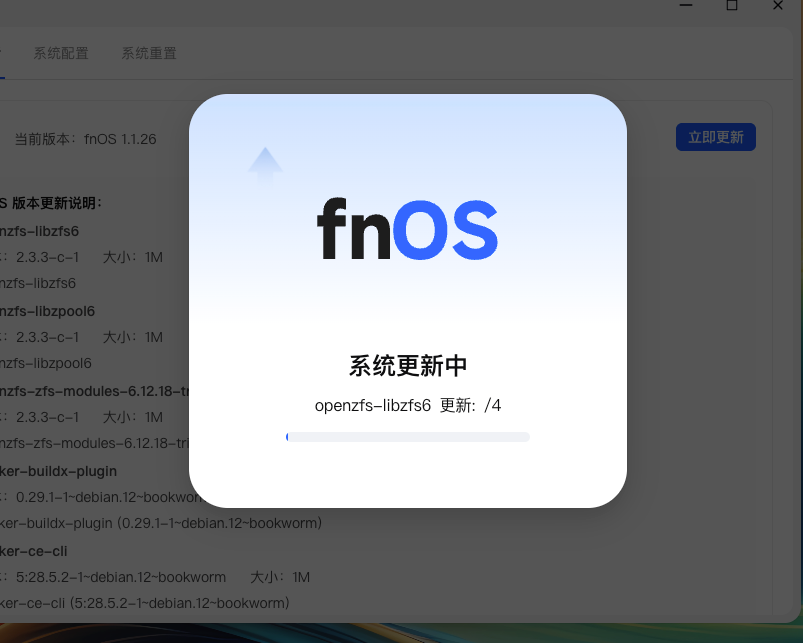Screen dimensions: 803x643
Task: Click the bold libzpool6 package title
Action: point(47,311)
